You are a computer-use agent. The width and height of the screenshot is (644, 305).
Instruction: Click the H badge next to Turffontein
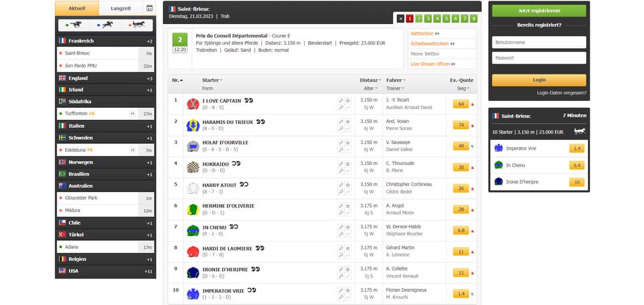click(132, 114)
